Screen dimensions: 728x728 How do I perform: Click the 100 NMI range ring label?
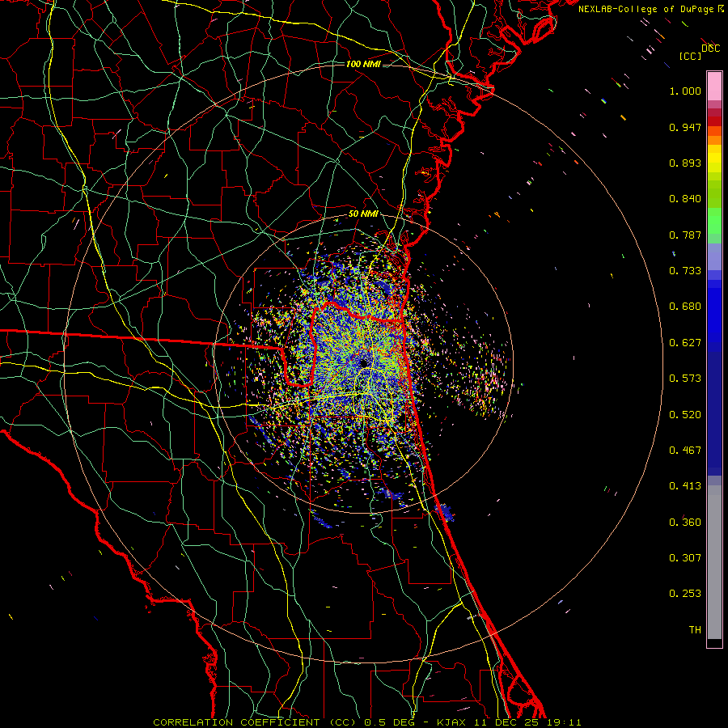[363, 64]
